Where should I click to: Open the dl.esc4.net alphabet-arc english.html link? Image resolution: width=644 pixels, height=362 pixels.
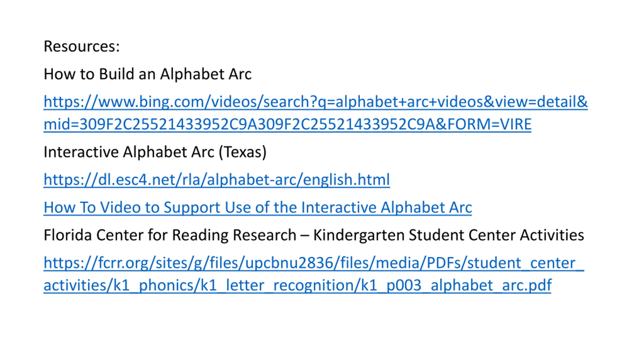pos(216,179)
